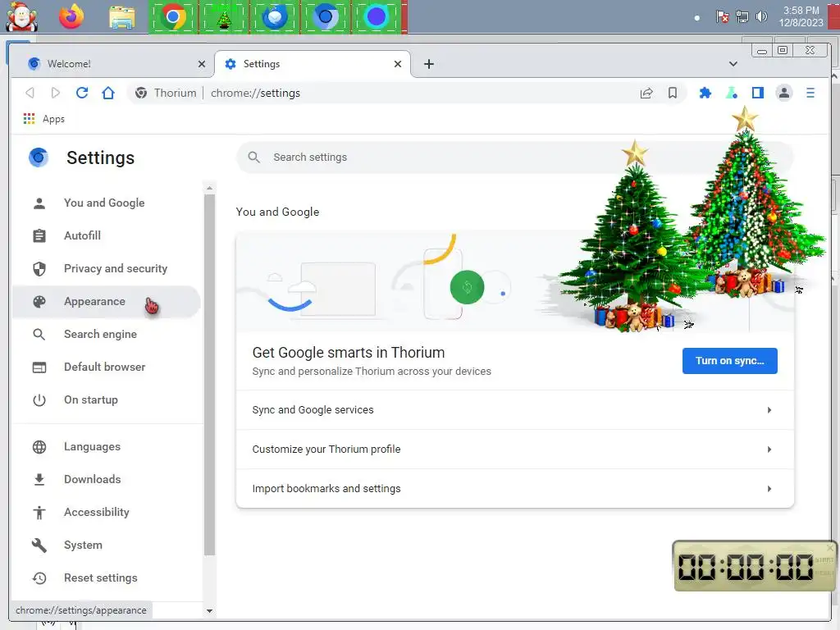The height and width of the screenshot is (630, 840).
Task: Open Privacy and security section
Action: point(107,268)
